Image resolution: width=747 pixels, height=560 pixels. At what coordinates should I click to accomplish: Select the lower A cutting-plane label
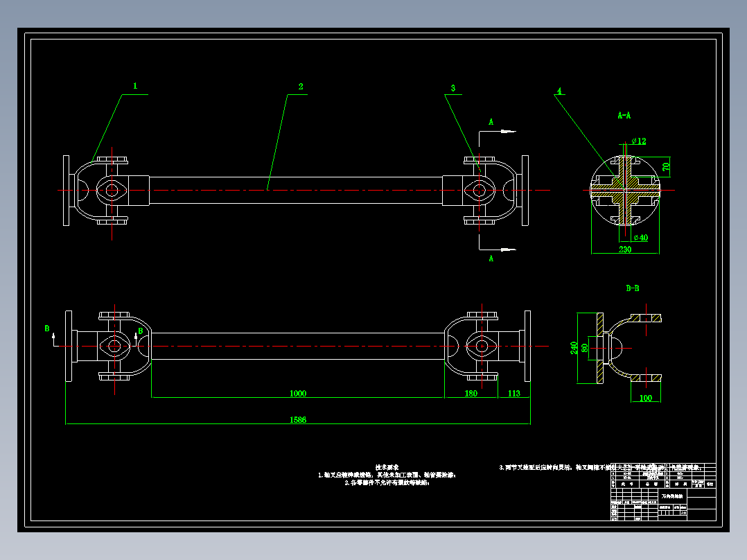point(491,259)
